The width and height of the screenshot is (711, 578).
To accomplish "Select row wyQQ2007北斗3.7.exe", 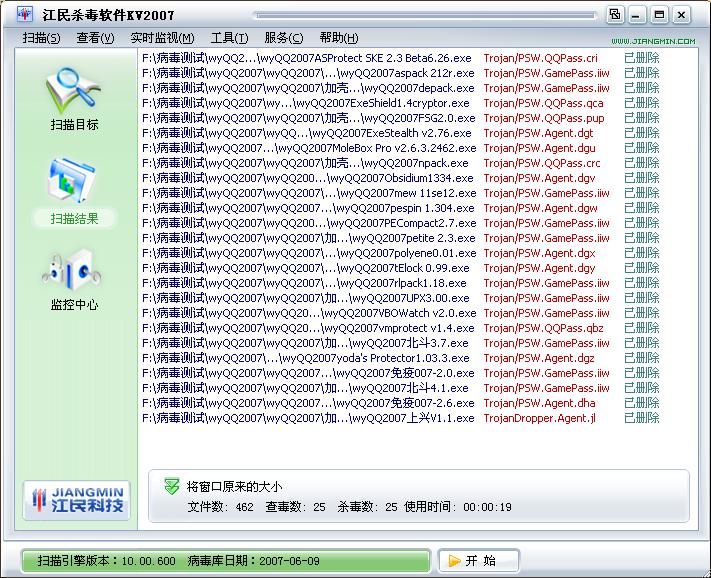I will click(401, 343).
